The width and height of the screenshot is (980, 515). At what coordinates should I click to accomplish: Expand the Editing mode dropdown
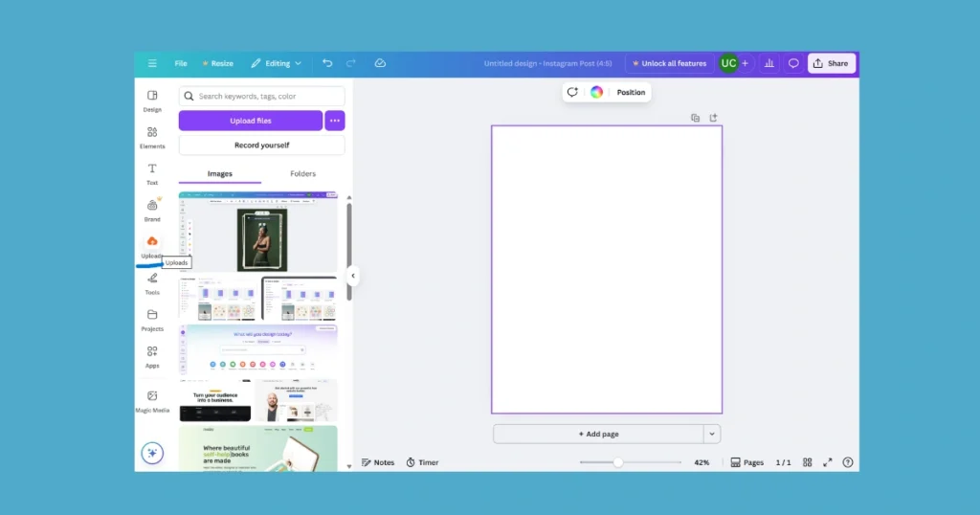[277, 63]
